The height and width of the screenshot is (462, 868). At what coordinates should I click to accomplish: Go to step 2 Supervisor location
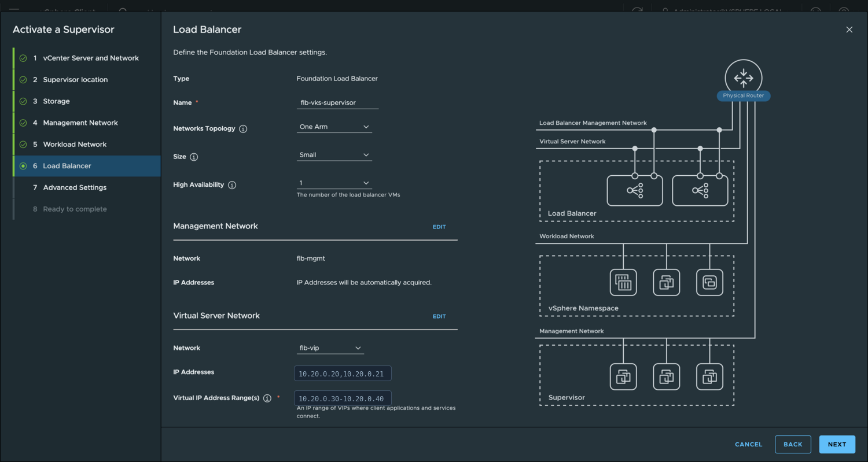coord(87,80)
